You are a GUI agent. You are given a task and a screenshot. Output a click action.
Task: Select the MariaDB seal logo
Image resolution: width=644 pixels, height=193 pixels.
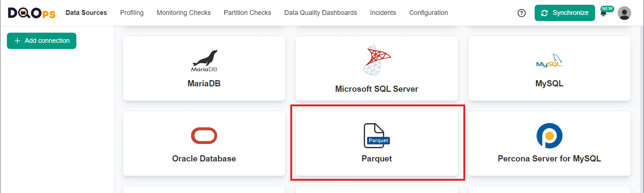coord(204,61)
